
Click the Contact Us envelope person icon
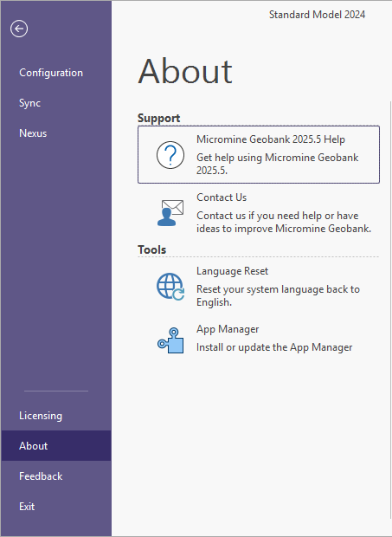coord(170,213)
